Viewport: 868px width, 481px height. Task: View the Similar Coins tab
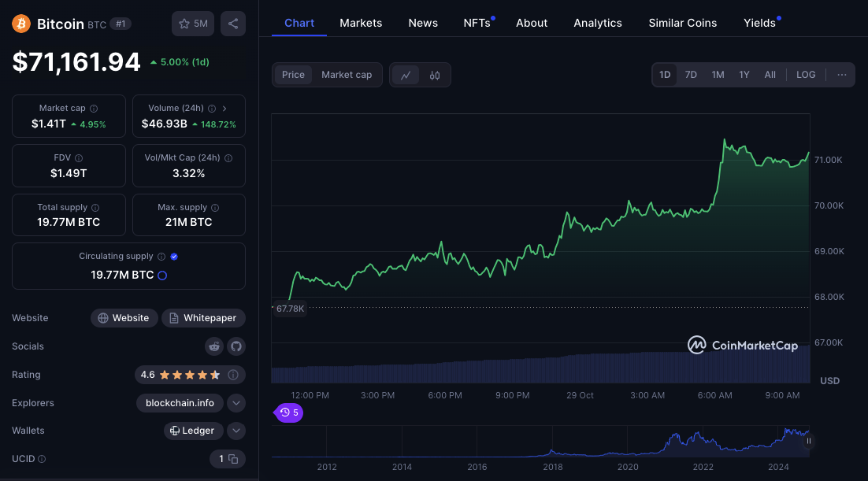(x=683, y=24)
